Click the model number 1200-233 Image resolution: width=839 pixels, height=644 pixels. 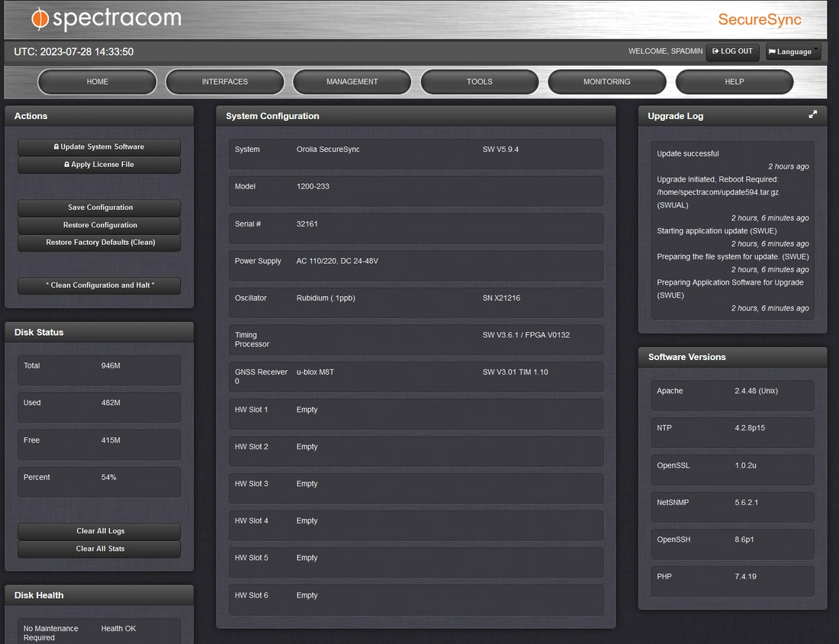pyautogui.click(x=313, y=186)
